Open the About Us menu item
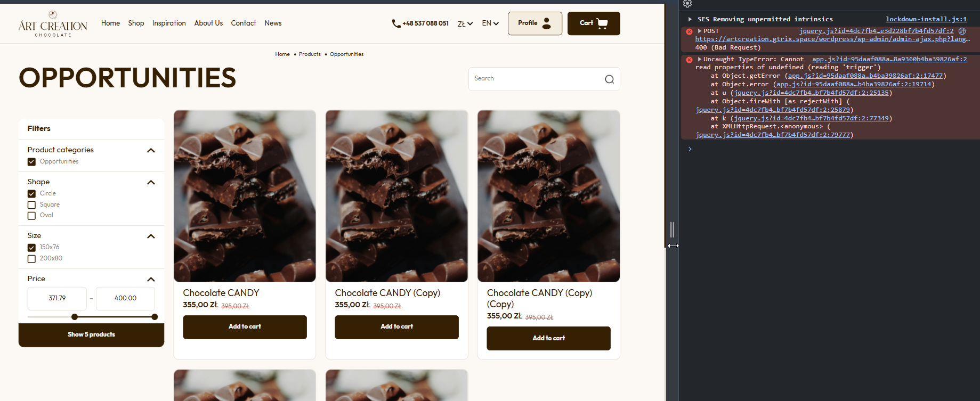The height and width of the screenshot is (401, 980). pos(208,23)
